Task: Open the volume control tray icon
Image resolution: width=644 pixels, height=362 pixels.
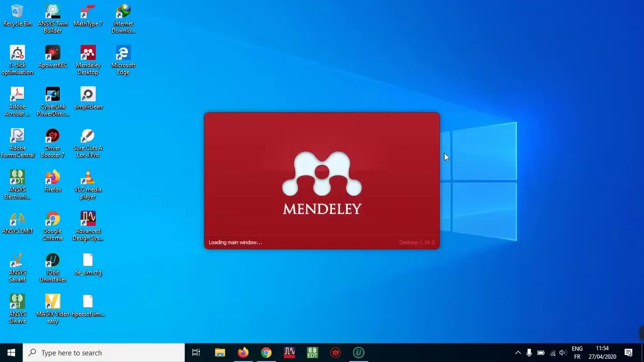Action: (x=562, y=352)
